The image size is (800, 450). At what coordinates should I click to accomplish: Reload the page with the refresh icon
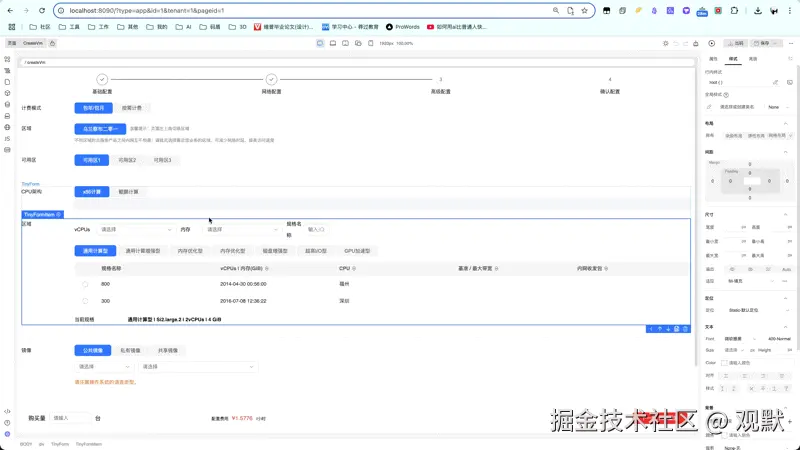pyautogui.click(x=42, y=10)
